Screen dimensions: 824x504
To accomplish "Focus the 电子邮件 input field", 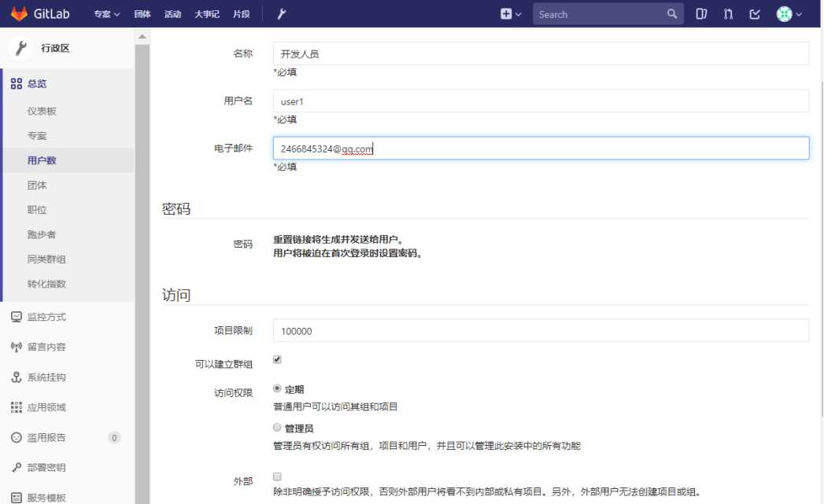I will tap(541, 148).
